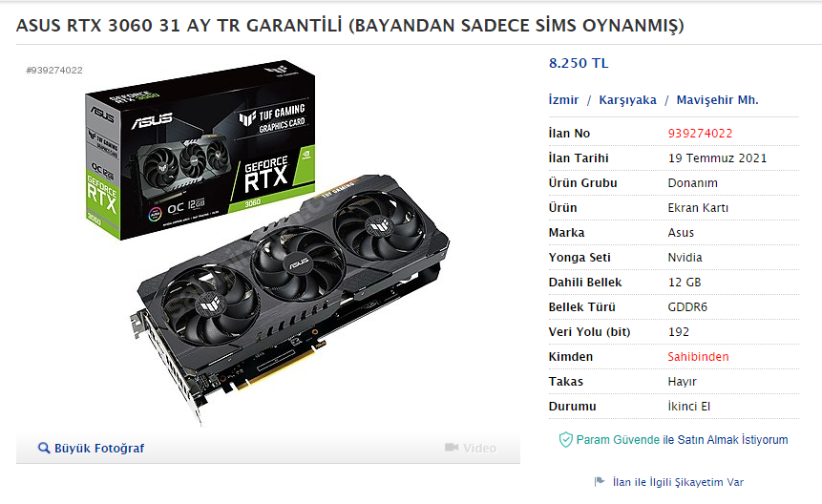
Task: Click the ASUS RTX 3060 product photo
Action: coord(267,243)
